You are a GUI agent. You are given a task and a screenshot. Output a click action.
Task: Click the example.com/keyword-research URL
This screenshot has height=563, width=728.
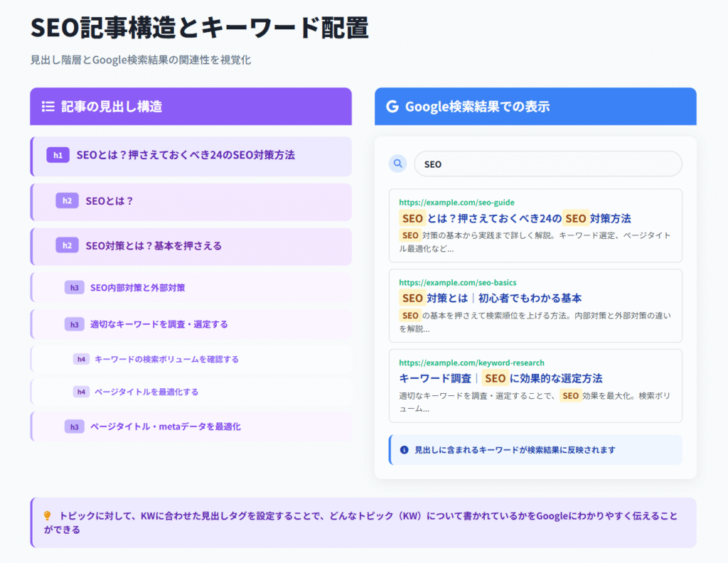[x=471, y=363]
